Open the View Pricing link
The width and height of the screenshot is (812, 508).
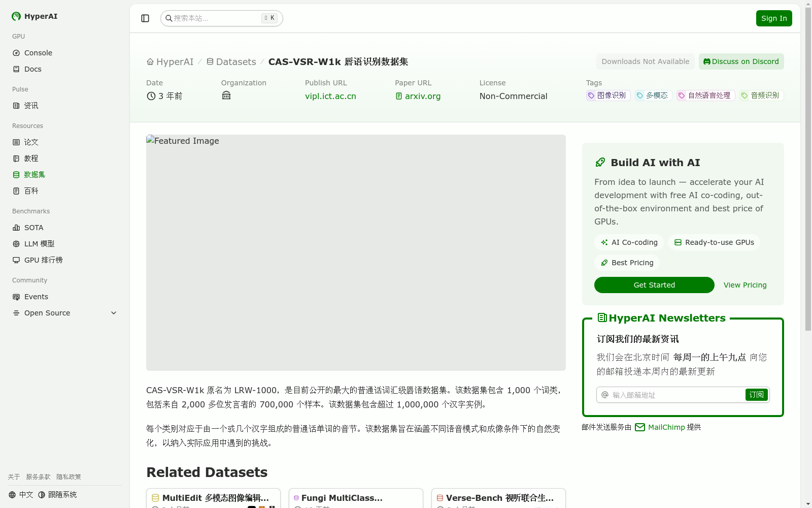tap(745, 285)
